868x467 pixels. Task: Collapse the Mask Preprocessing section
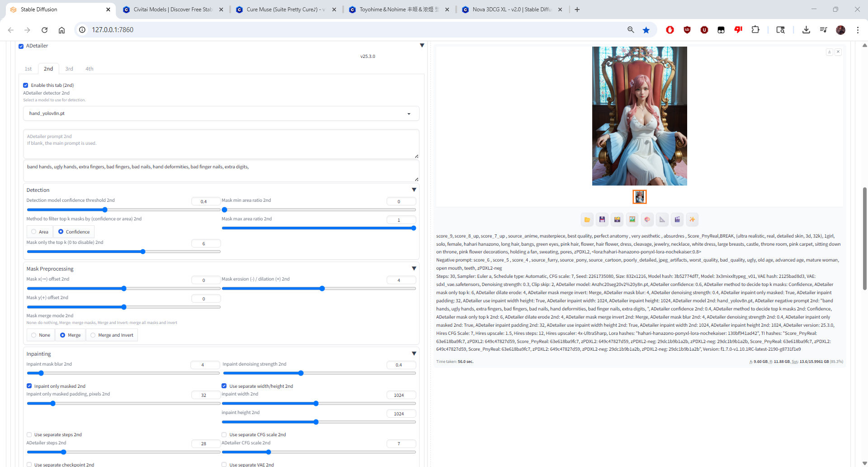point(414,269)
